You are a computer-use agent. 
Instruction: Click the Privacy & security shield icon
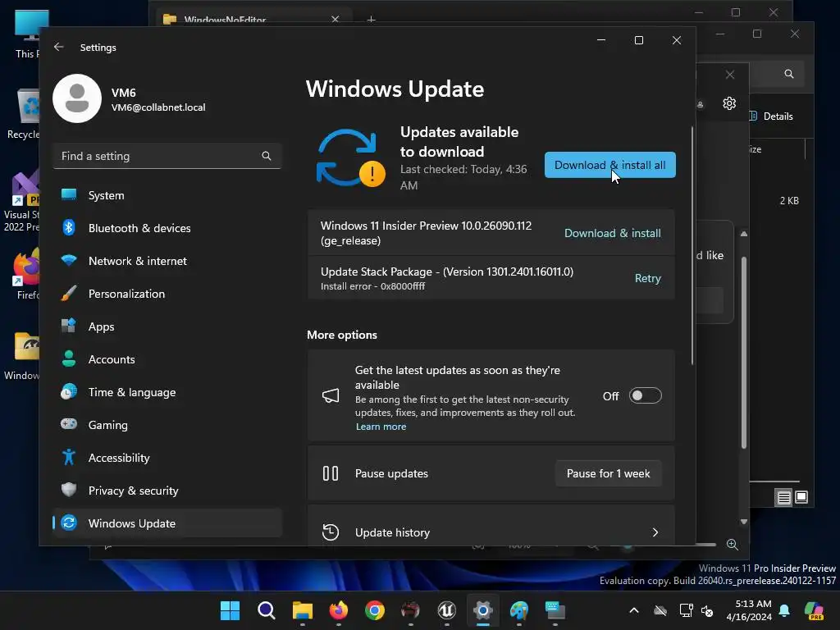[x=69, y=491]
